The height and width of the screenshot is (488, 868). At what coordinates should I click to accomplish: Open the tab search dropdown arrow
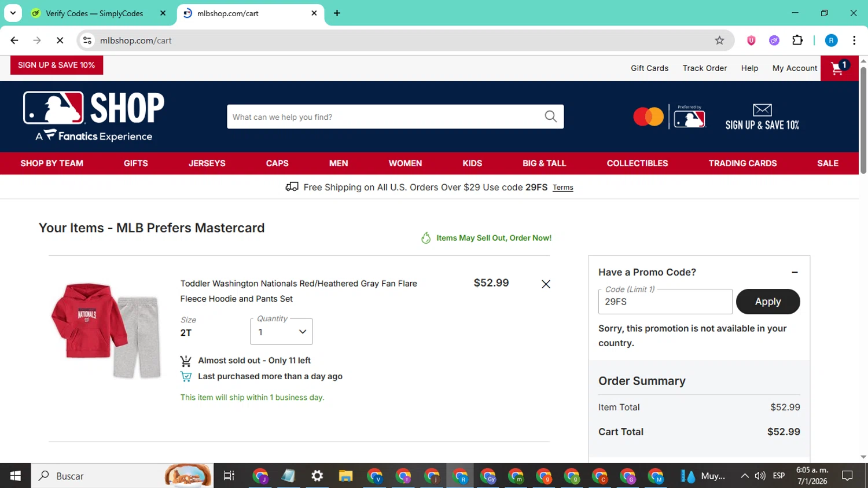click(x=13, y=13)
